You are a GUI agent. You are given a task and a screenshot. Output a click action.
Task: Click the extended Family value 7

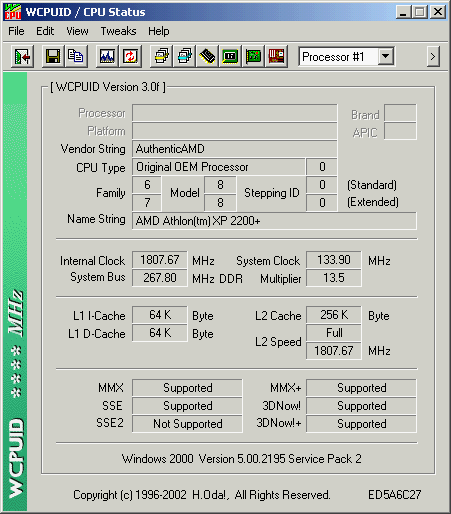click(x=147, y=203)
